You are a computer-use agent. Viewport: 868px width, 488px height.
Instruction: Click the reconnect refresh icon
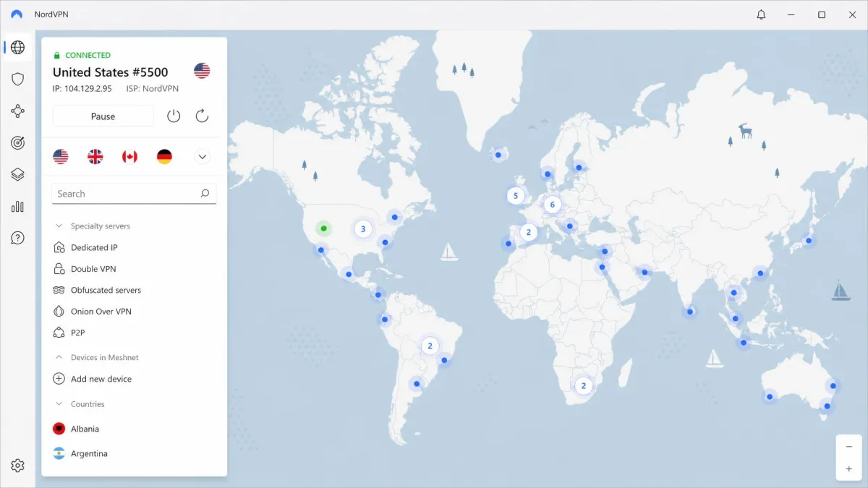point(202,116)
